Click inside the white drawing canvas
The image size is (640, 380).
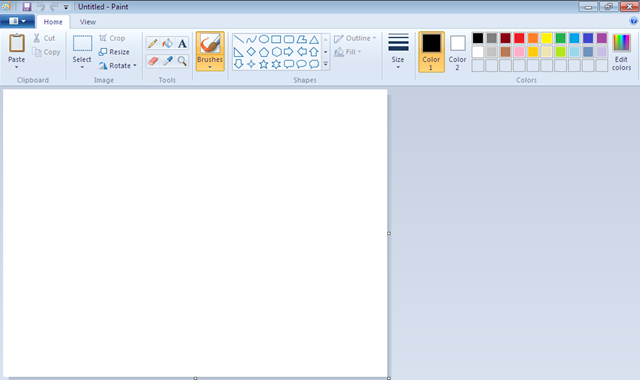point(195,233)
